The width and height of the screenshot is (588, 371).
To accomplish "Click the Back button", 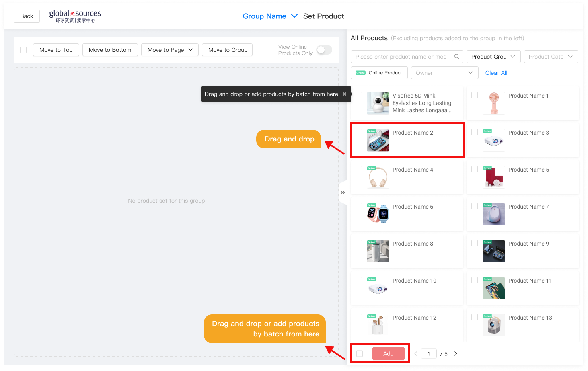I will click(x=27, y=16).
